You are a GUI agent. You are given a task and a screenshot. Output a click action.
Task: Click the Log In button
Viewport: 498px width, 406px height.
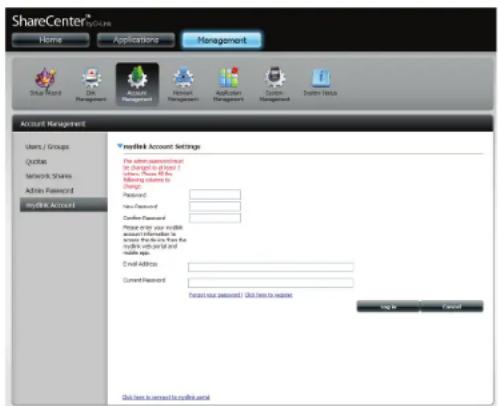(388, 307)
